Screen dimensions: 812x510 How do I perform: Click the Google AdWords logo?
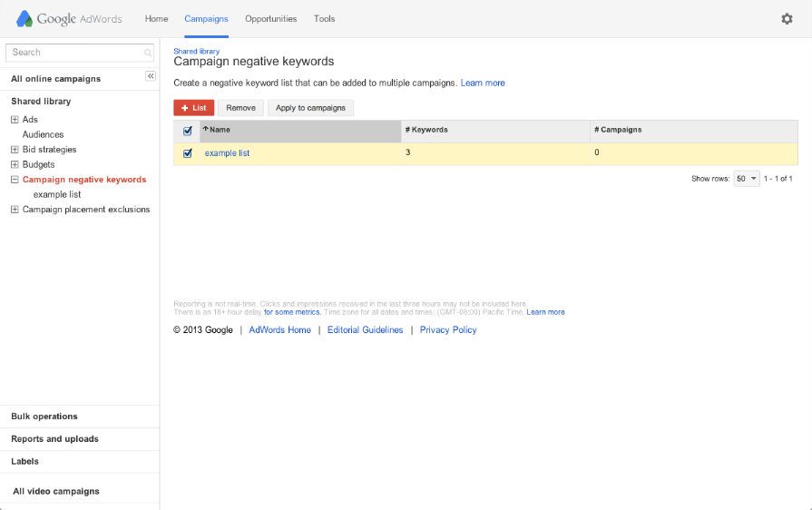click(x=69, y=19)
